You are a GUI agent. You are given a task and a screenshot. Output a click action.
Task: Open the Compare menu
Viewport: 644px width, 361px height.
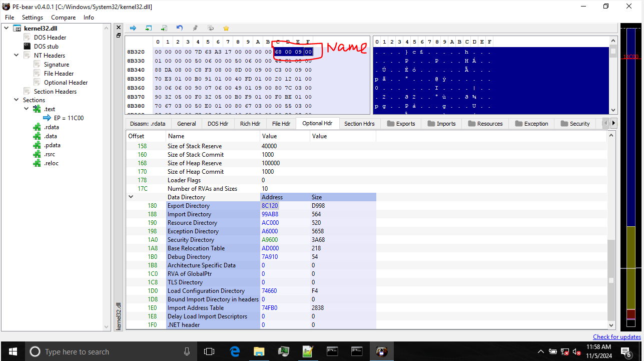click(x=64, y=18)
